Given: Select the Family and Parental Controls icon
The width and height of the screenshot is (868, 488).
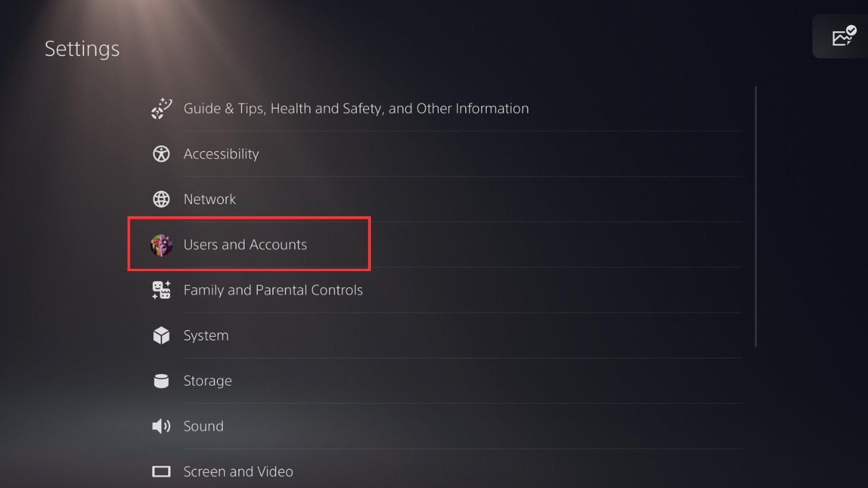Looking at the screenshot, I should click(x=161, y=290).
